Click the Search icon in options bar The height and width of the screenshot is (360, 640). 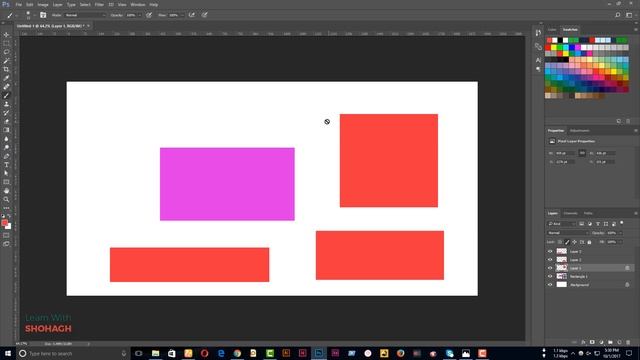(x=618, y=15)
